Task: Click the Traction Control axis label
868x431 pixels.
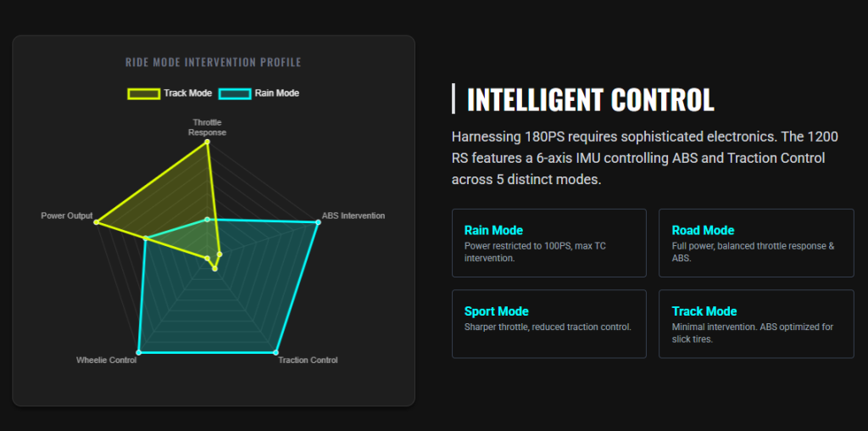Action: 308,361
